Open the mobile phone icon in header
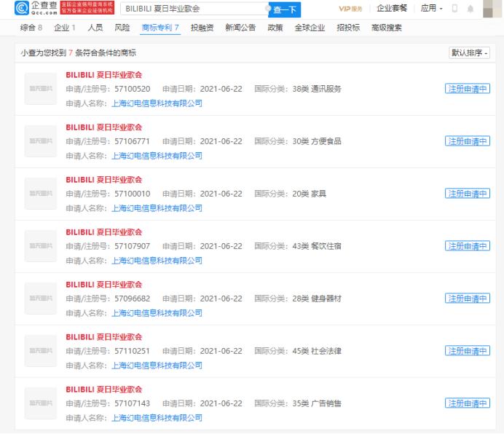Screen dimensions: 504x434 point(454,8)
